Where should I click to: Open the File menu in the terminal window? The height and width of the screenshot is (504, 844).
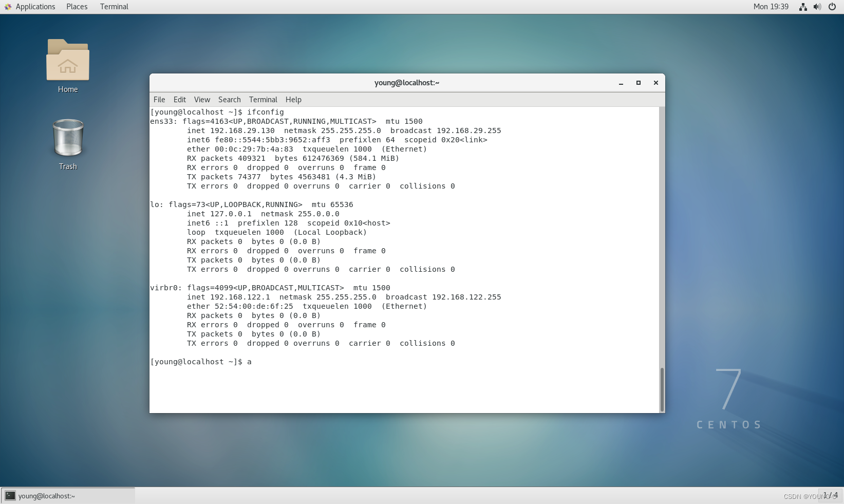pos(159,99)
